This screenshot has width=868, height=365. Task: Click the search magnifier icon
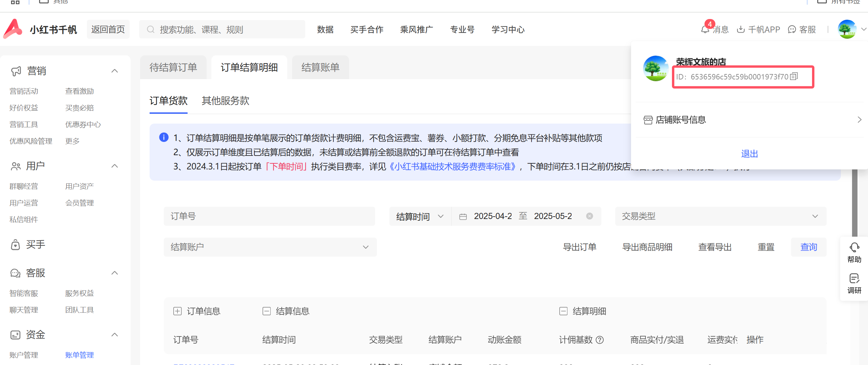click(x=151, y=30)
